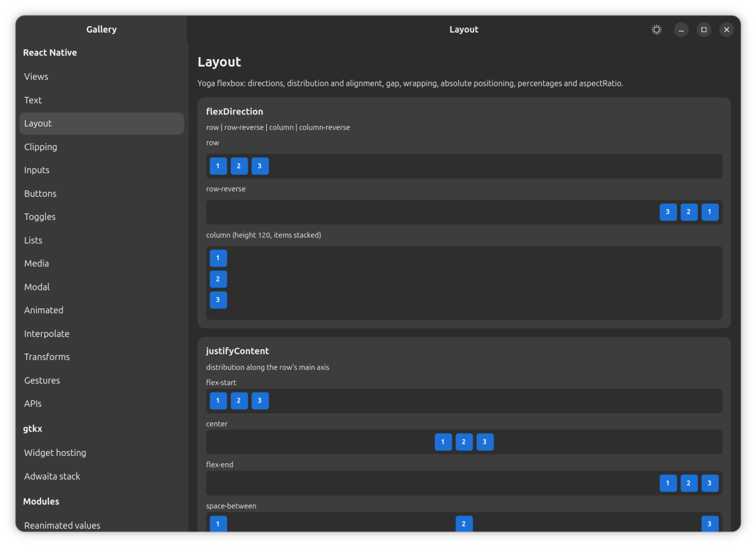
Task: Click 'column (height 120, items stacked)' label
Action: click(263, 235)
